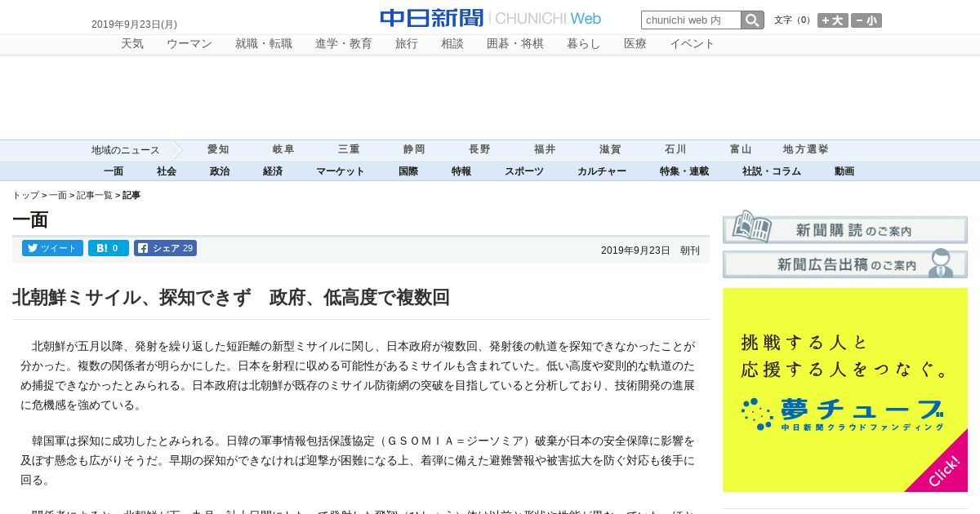Switch to the 動画 tab
This screenshot has height=514, width=980.
click(x=844, y=171)
